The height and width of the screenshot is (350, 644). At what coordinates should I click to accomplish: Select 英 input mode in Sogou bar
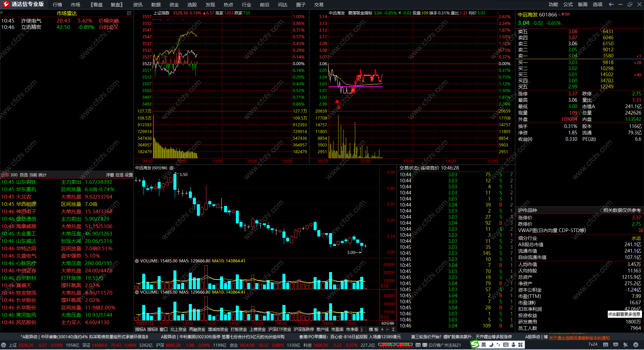pos(484,345)
